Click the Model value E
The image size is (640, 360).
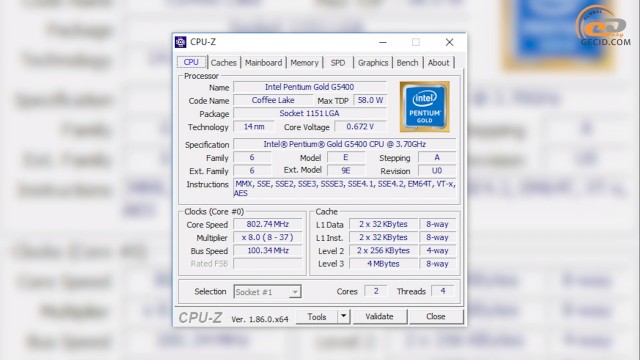click(x=346, y=158)
